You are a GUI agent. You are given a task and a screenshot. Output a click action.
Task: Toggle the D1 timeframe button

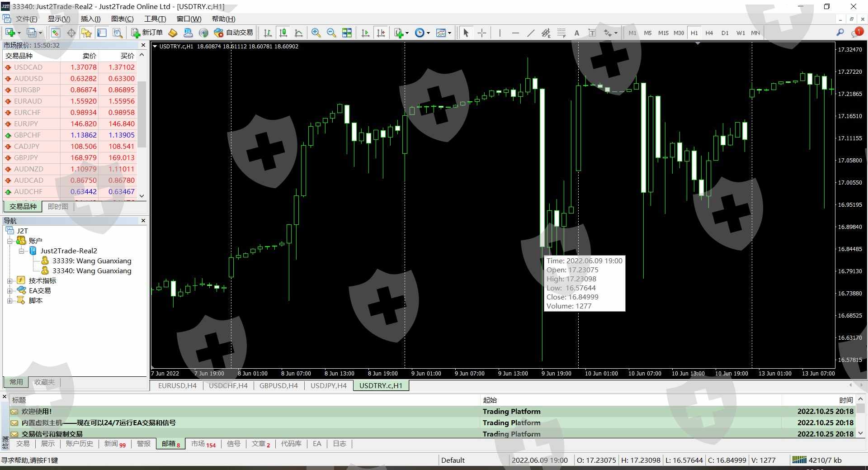pos(725,33)
